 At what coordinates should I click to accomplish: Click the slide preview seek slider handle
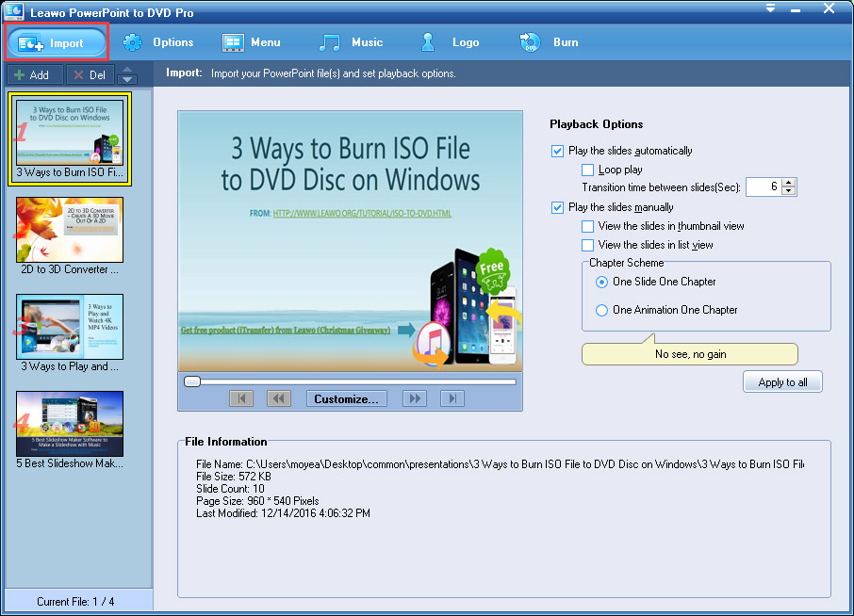pos(192,381)
